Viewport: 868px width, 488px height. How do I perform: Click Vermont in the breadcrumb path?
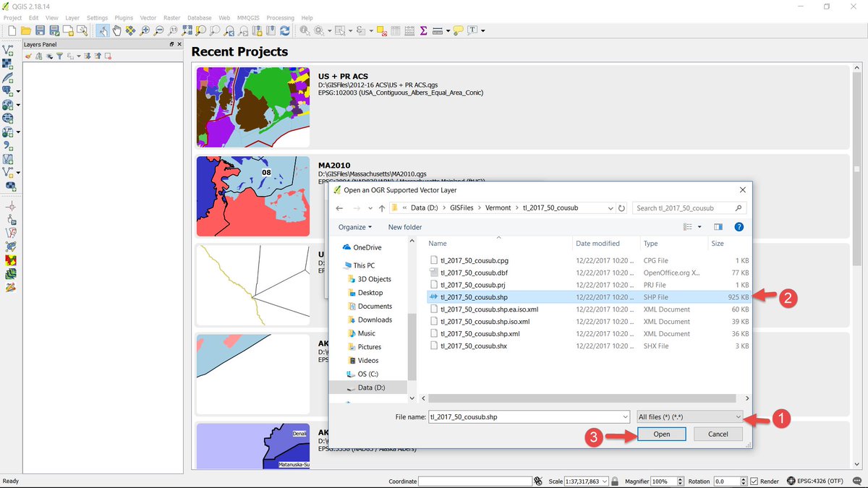point(498,208)
